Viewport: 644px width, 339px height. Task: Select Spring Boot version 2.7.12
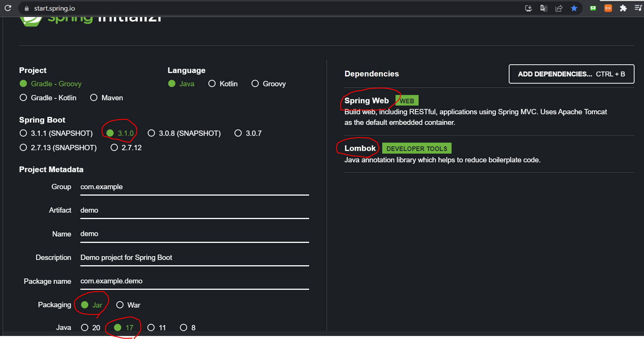pyautogui.click(x=126, y=148)
